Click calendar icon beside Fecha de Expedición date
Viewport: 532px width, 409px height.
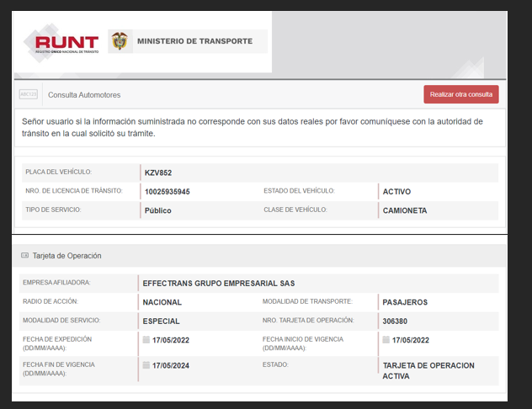point(146,340)
